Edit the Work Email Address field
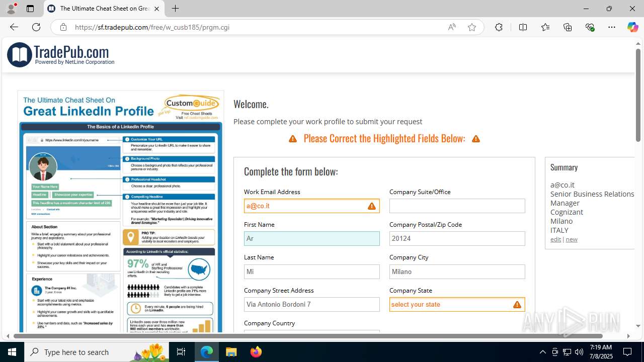The height and width of the screenshot is (362, 644). 311,206
